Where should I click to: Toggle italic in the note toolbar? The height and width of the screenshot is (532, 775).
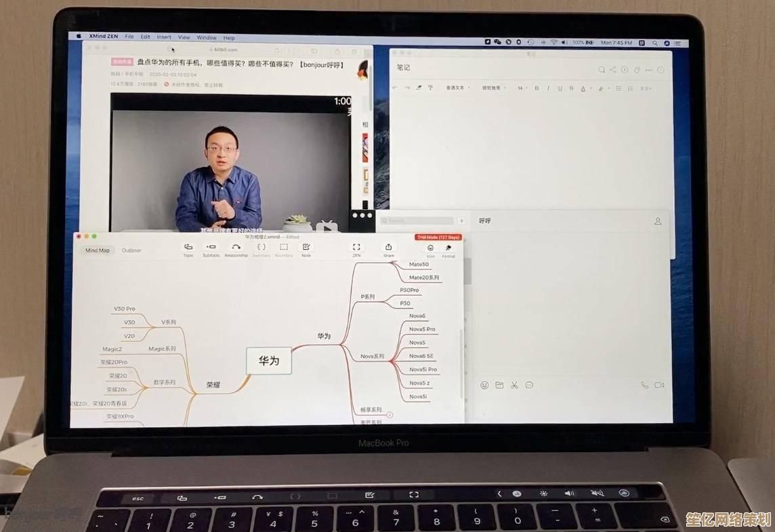pos(548,88)
